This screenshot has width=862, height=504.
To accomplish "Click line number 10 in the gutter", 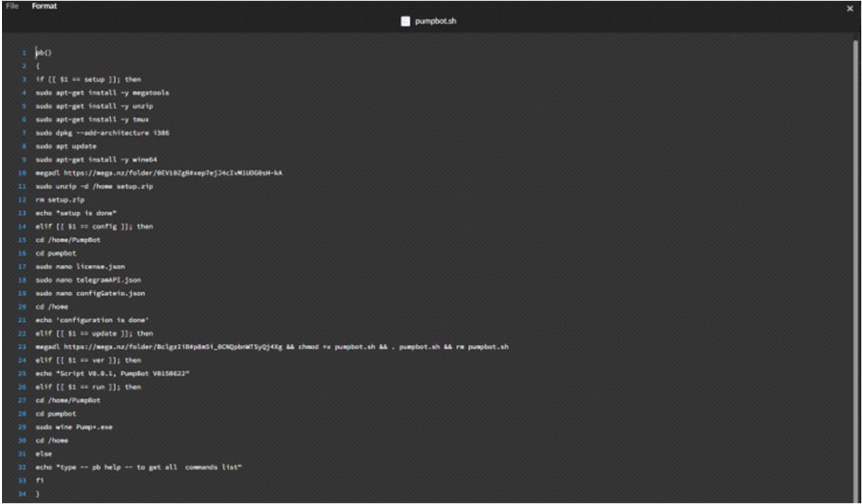I will pos(23,172).
